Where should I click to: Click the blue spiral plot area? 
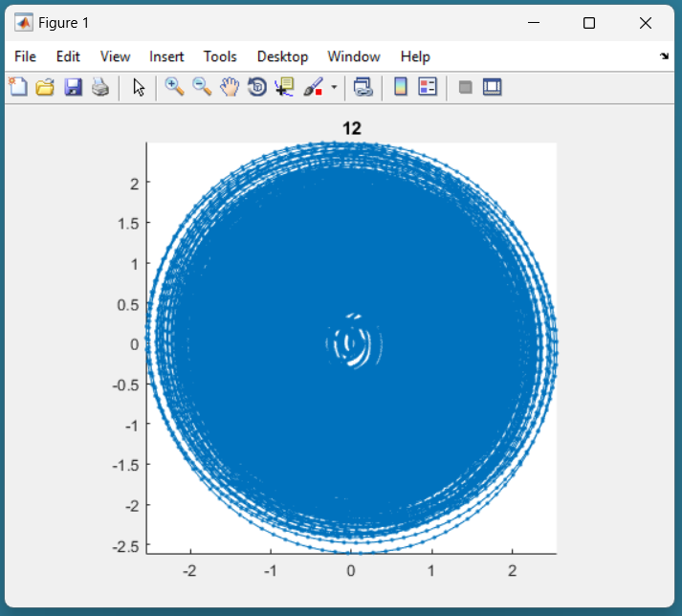point(351,347)
